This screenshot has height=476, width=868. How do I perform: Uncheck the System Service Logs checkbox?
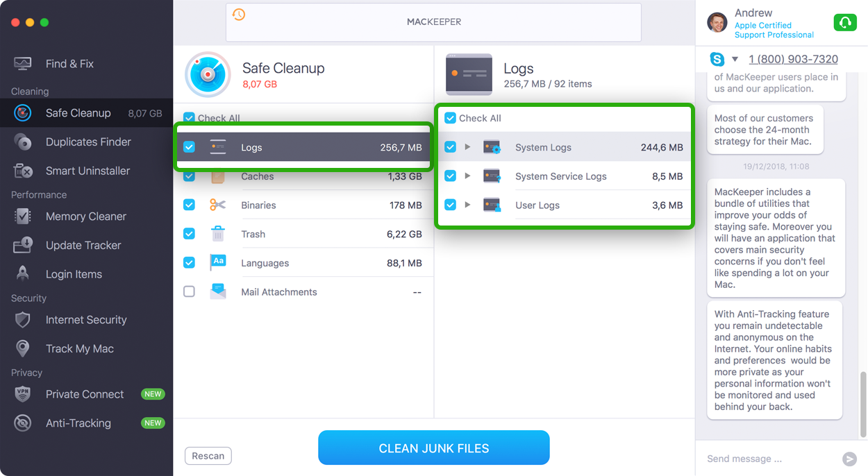[450, 176]
